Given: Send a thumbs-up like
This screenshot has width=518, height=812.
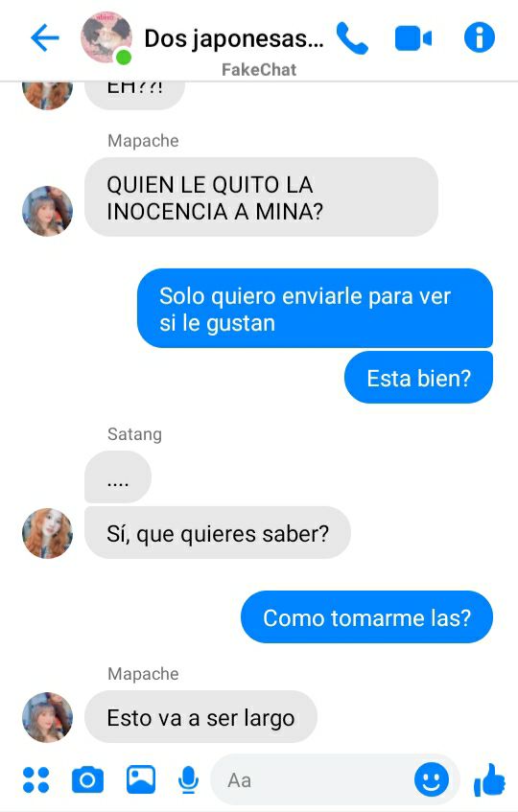Looking at the screenshot, I should [x=489, y=779].
